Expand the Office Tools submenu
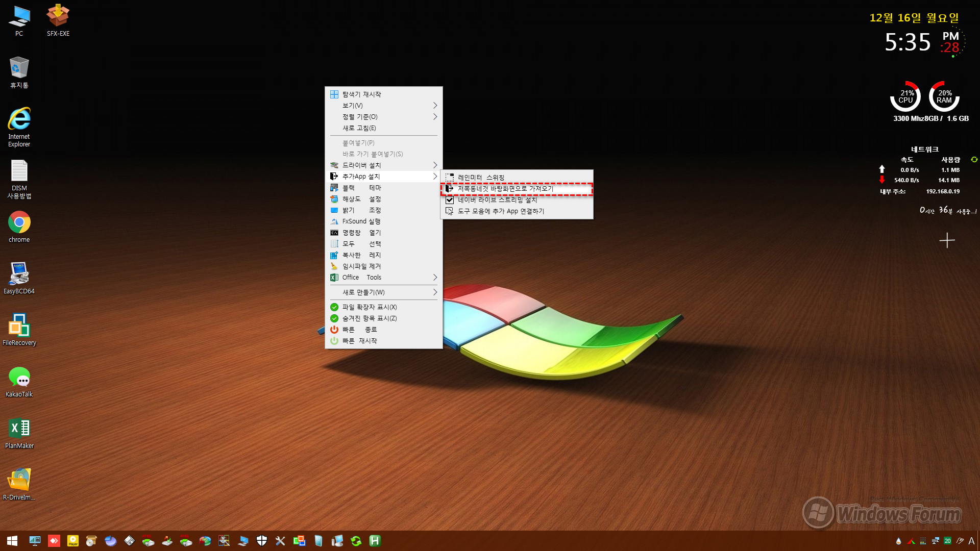This screenshot has height=551, width=980. click(383, 278)
